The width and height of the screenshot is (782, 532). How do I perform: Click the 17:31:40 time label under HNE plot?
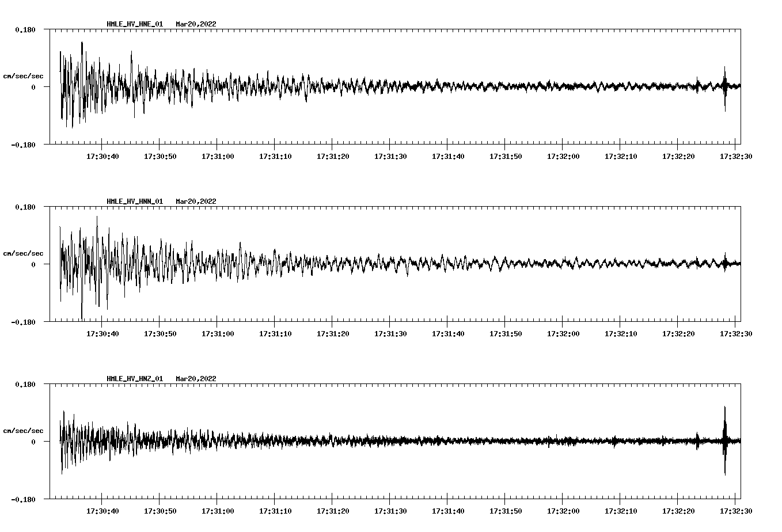coord(448,156)
